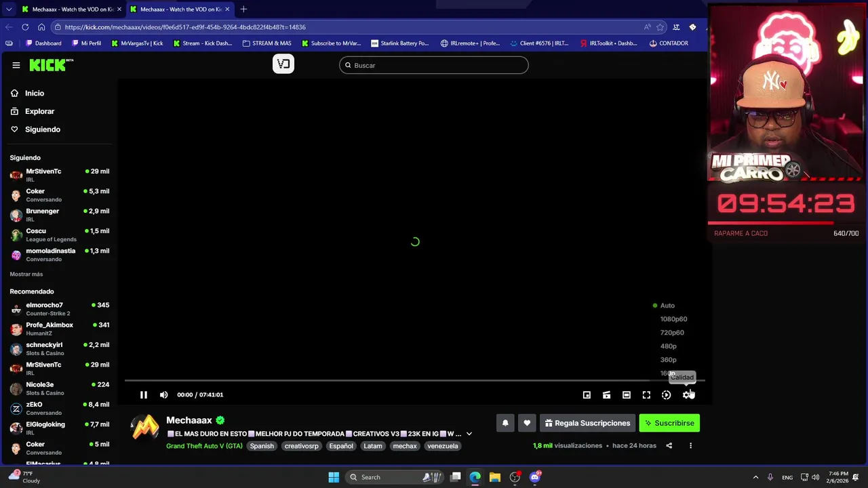Open schneckyirl Slots & Casino channel

coord(60,348)
